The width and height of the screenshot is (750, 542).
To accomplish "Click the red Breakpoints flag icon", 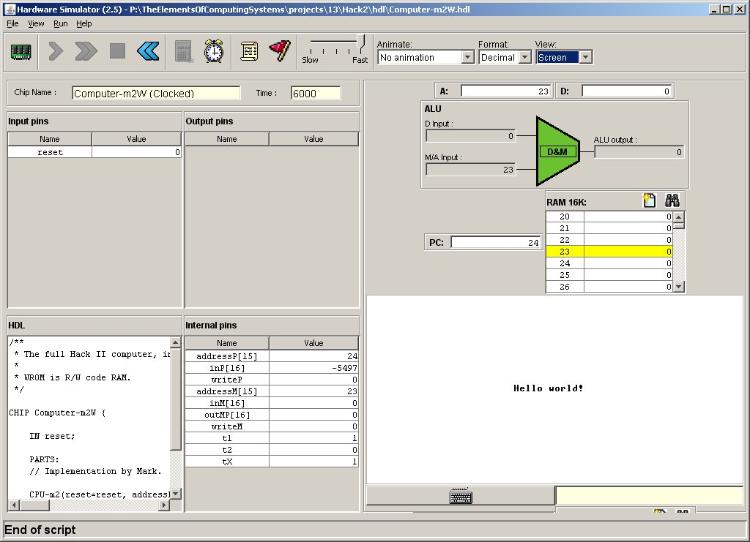I will click(280, 51).
